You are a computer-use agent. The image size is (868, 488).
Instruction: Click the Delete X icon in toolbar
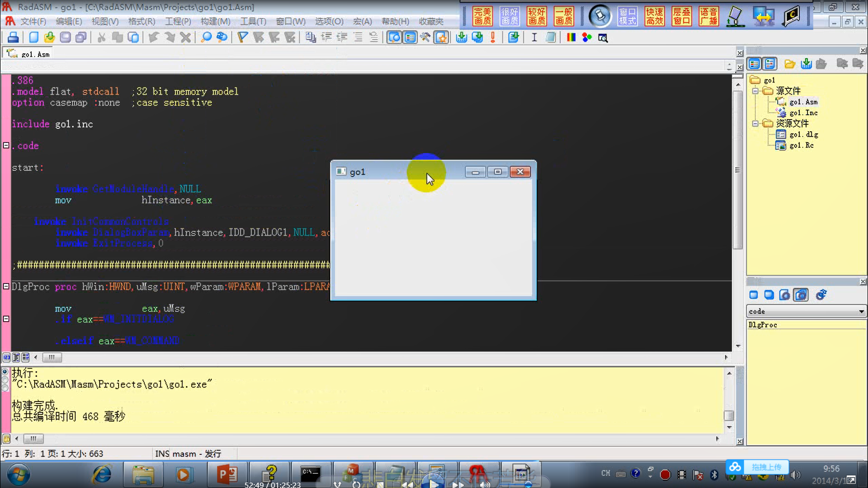[x=185, y=38]
